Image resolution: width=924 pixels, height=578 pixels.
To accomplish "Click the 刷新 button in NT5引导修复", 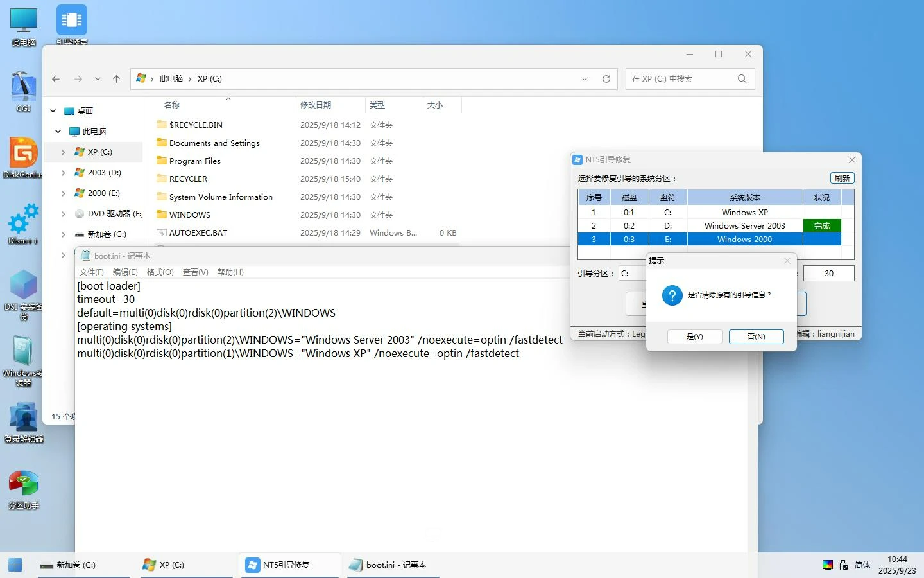I will click(x=842, y=179).
